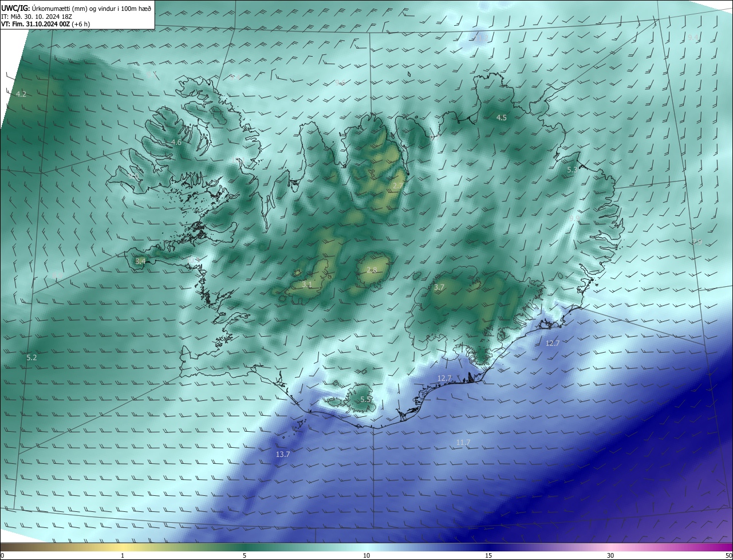Viewport: 733px width, 560px height.
Task: Click the 2.7 value label
Action: 398,186
